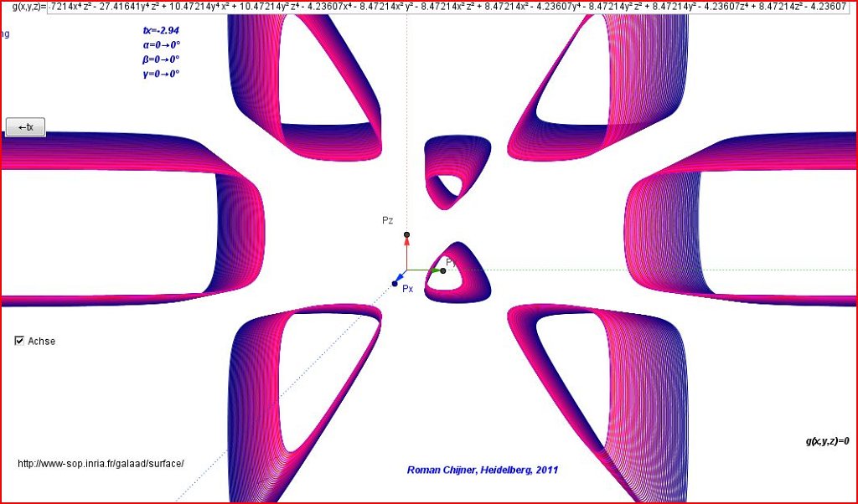858x504 pixels.
Task: Select the black Pz point
Action: pos(406,234)
